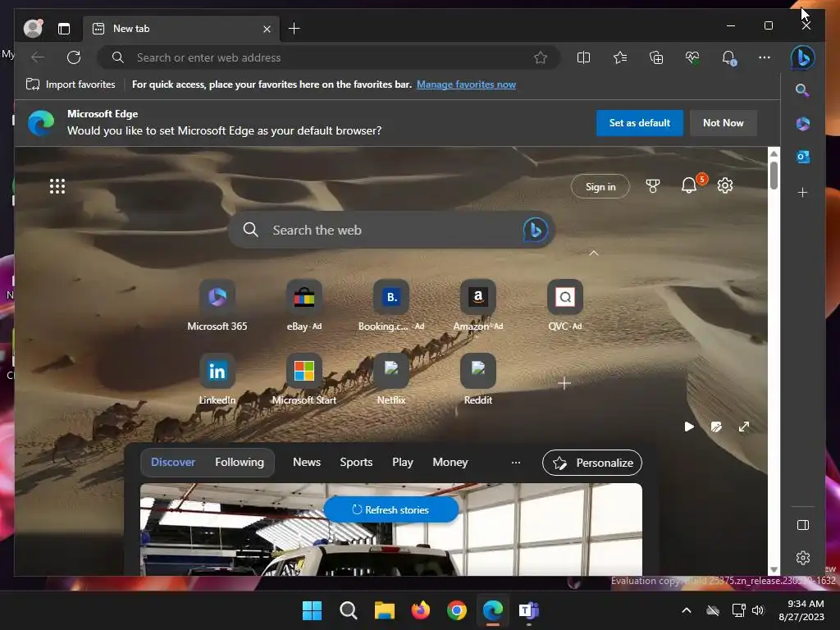
Task: Open File Explorer from taskbar
Action: [x=384, y=610]
